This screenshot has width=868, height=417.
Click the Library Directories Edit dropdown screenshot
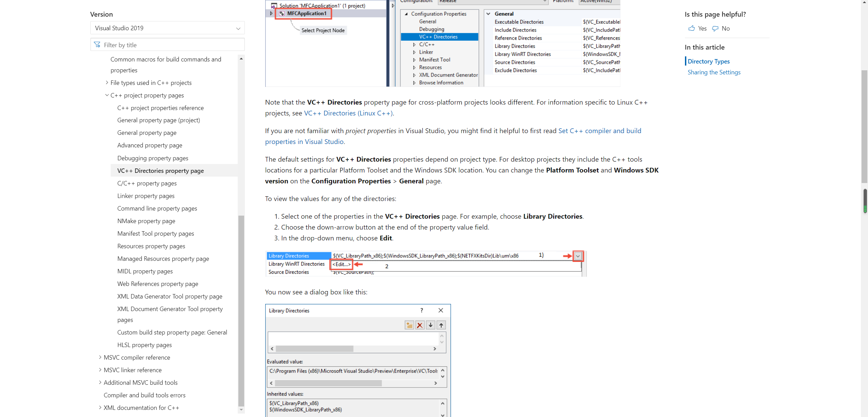click(426, 264)
